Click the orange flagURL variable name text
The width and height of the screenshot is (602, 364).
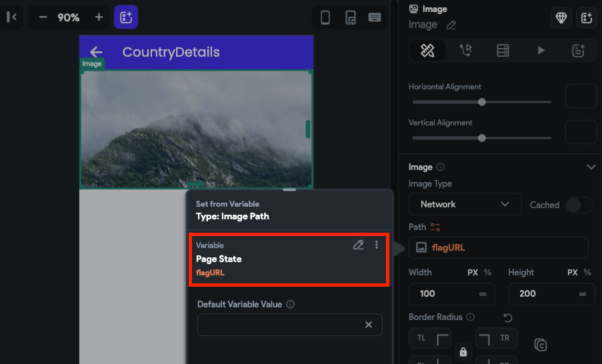[210, 273]
